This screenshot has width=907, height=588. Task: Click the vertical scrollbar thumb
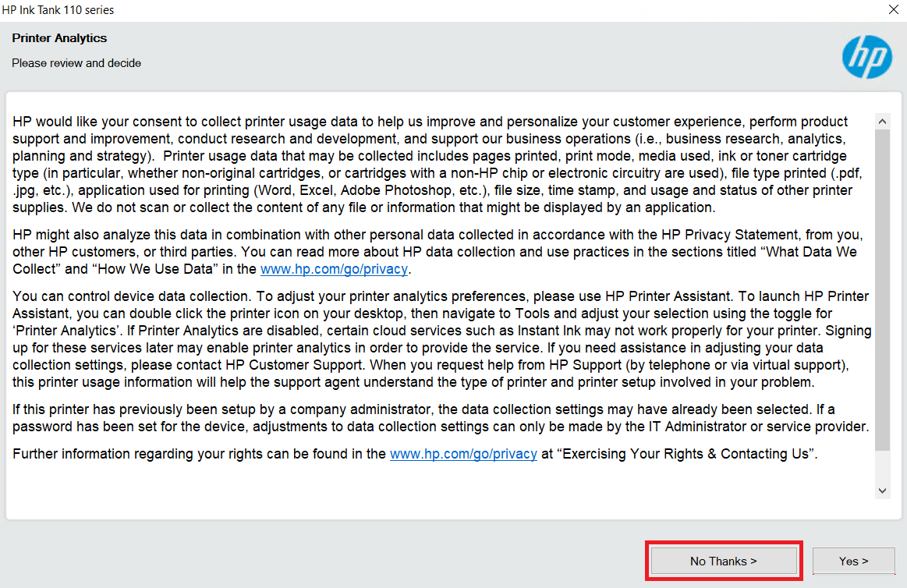882,289
